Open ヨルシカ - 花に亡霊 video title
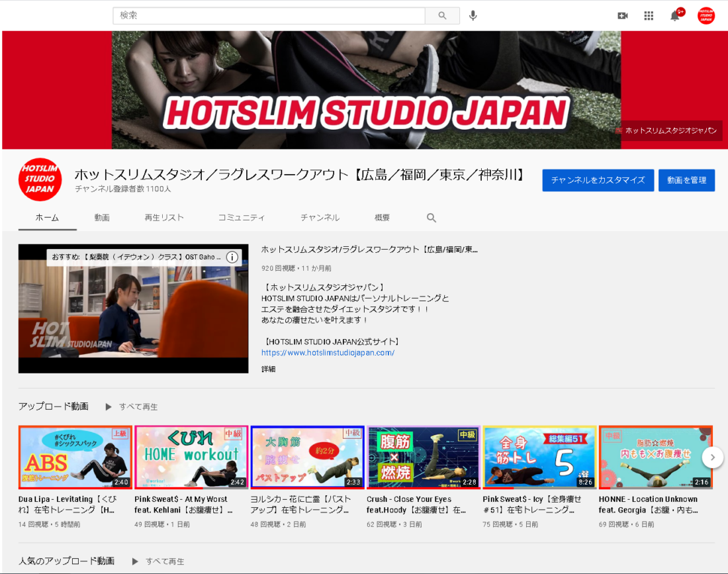Screen dimensions: 728x574 coord(301,504)
